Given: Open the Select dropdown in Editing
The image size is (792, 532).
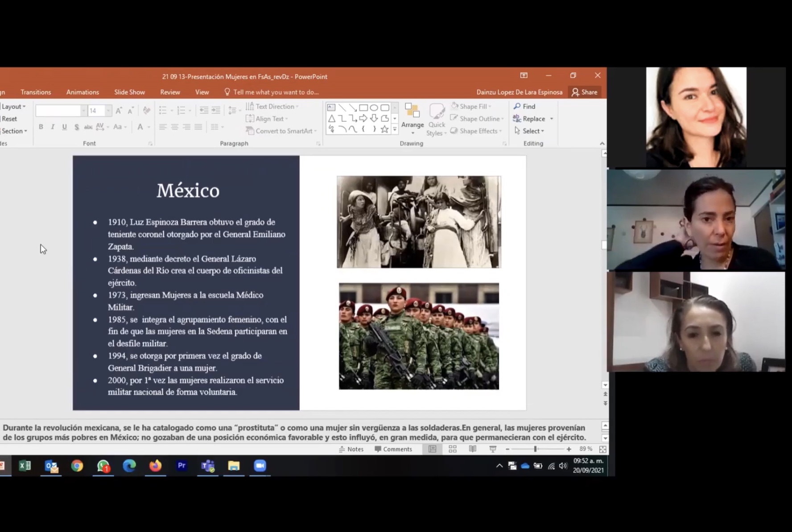Looking at the screenshot, I should click(x=530, y=131).
